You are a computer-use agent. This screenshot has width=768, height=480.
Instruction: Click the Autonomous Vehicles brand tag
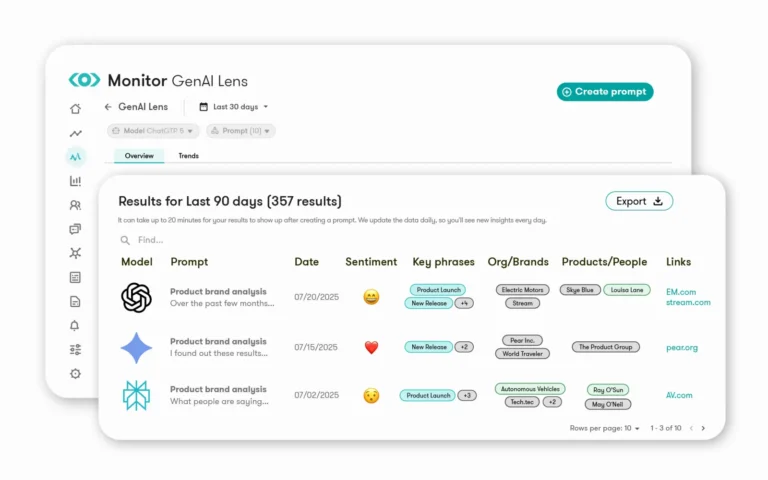(x=530, y=388)
